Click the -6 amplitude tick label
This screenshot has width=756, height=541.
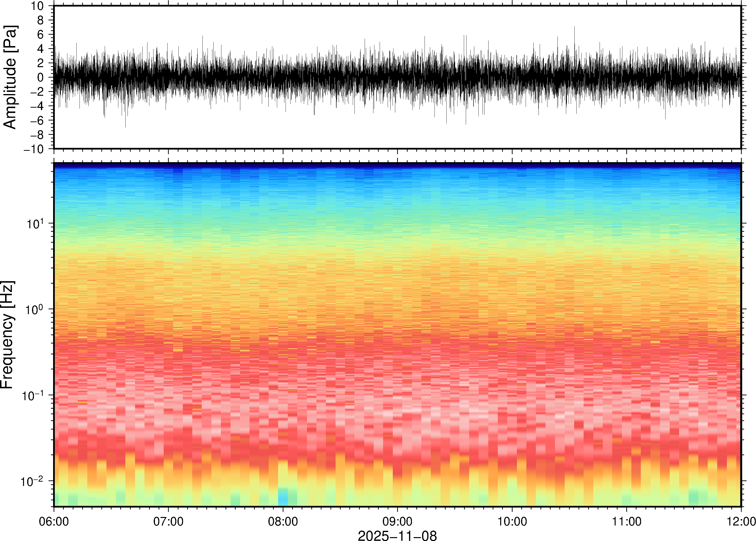click(x=37, y=121)
